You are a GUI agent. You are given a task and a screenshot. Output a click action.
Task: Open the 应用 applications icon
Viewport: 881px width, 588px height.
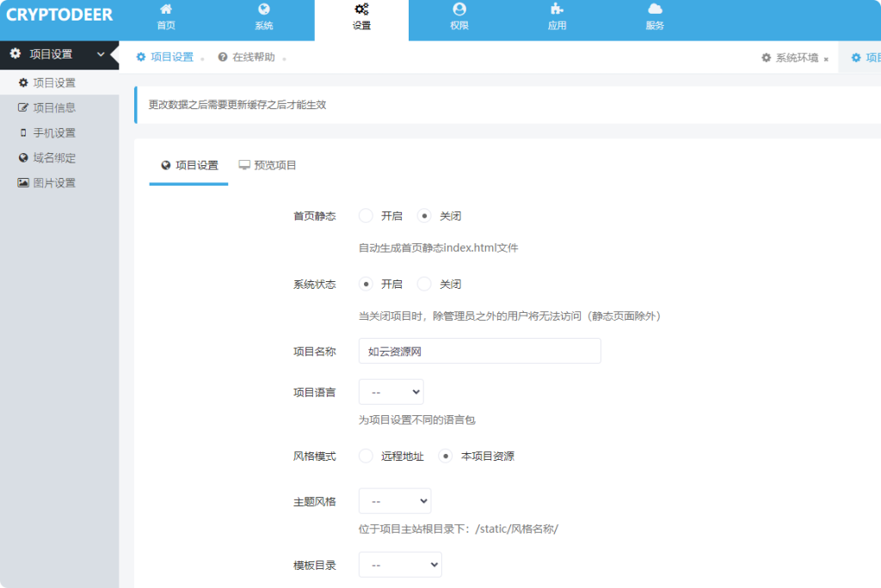click(x=558, y=12)
